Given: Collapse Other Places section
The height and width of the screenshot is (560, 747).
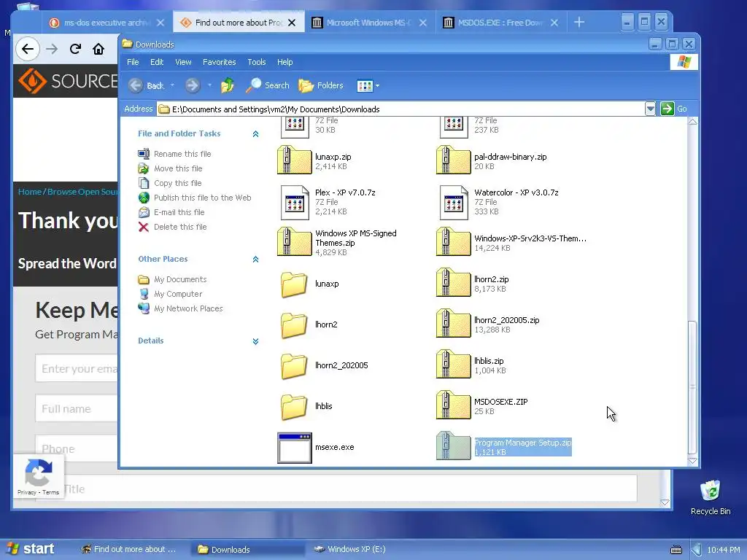Looking at the screenshot, I should pyautogui.click(x=255, y=259).
